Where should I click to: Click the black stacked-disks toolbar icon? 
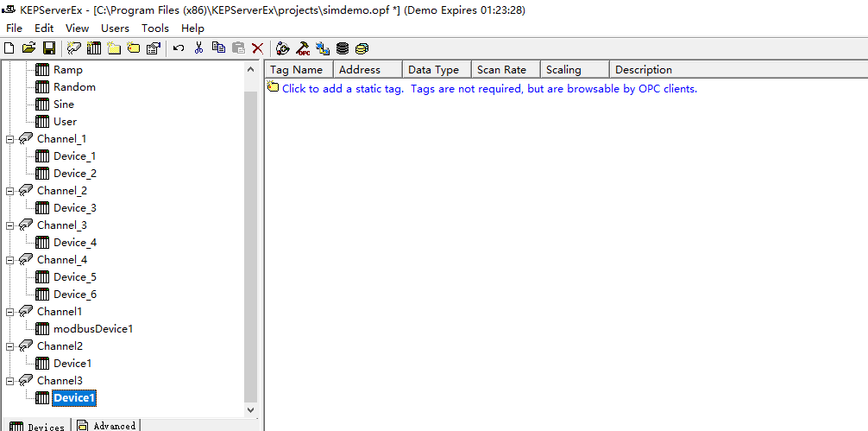[x=343, y=48]
